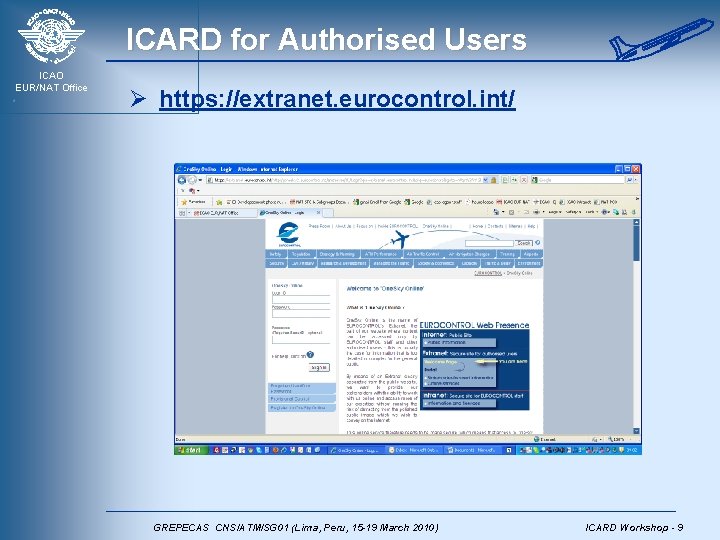Open the extranet.eurocontrol.int hyperlink on the slide
This screenshot has height=540, width=720.
(x=337, y=99)
